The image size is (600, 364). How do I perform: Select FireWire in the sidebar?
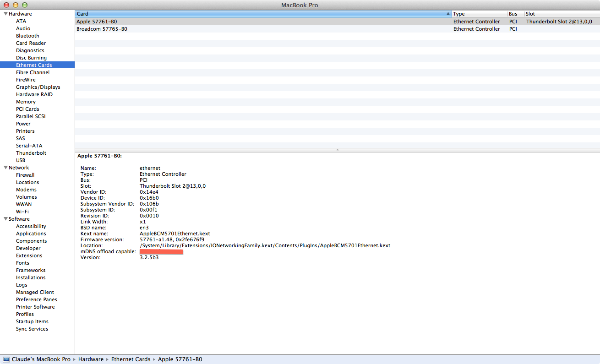[x=26, y=80]
